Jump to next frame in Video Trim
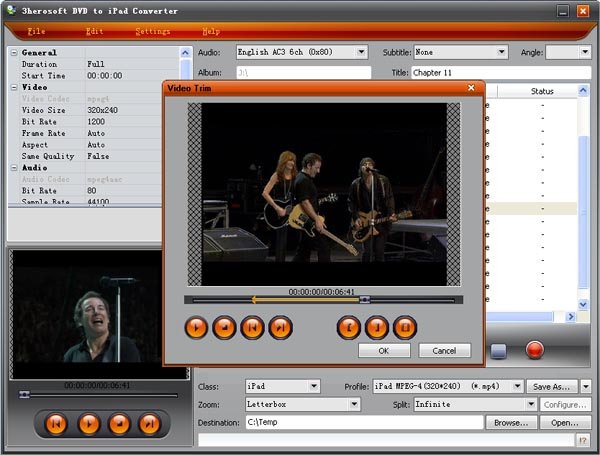Image resolution: width=600 pixels, height=455 pixels. 280,328
